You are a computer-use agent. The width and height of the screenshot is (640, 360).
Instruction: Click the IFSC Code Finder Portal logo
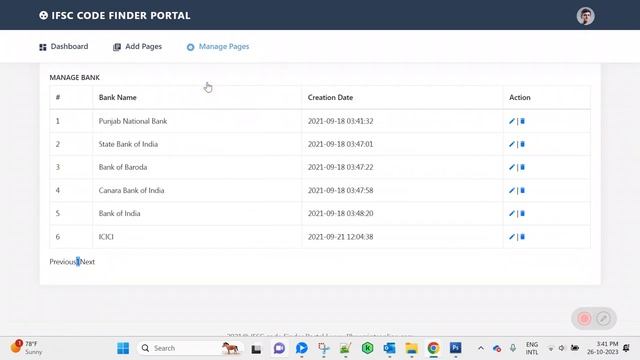tap(115, 16)
